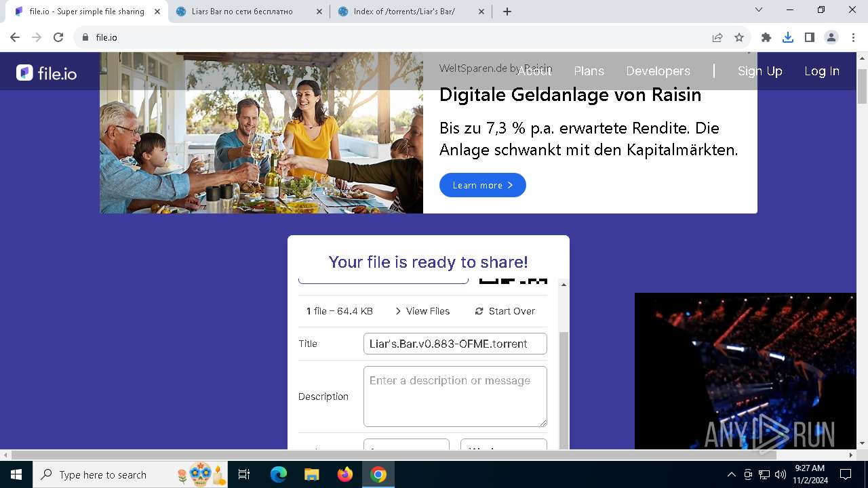Screen dimensions: 868x488
Task: Click Sign Up link
Action: pyautogui.click(x=760, y=71)
